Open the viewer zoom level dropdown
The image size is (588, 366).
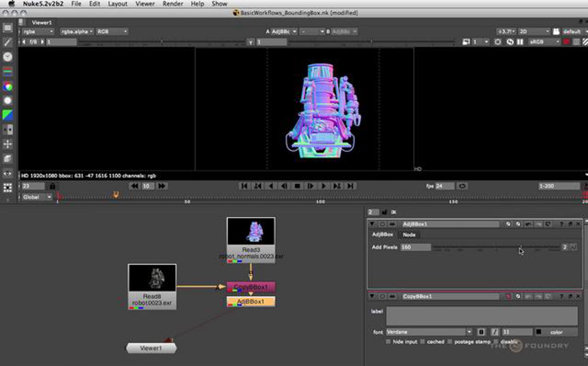(506, 32)
